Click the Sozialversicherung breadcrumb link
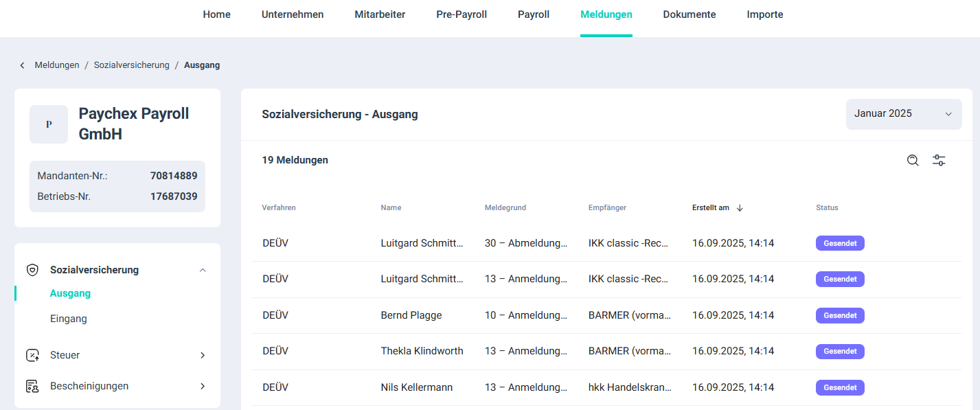The image size is (980, 410). tap(131, 65)
